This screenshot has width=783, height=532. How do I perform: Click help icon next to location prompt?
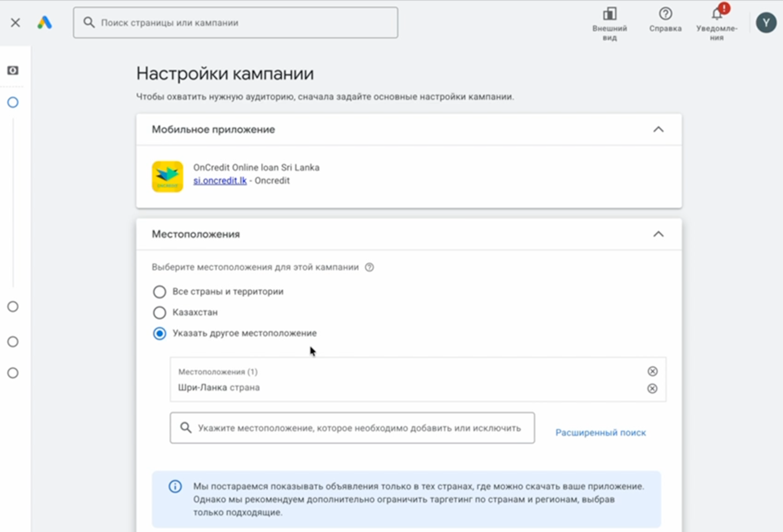coord(369,267)
